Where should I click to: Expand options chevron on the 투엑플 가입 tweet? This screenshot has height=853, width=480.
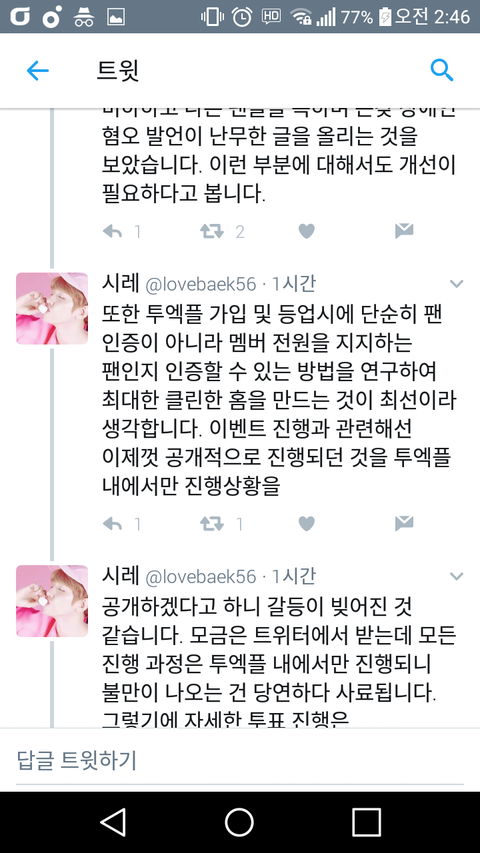pos(456,284)
